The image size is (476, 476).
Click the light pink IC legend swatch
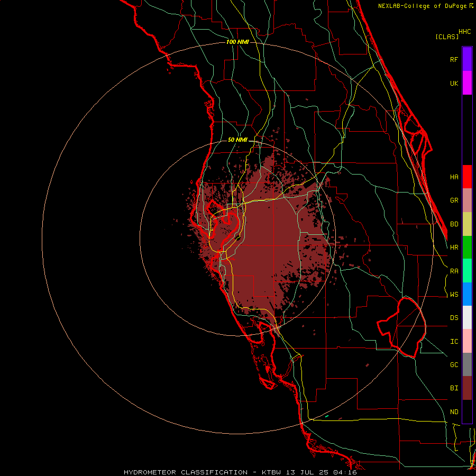click(467, 341)
